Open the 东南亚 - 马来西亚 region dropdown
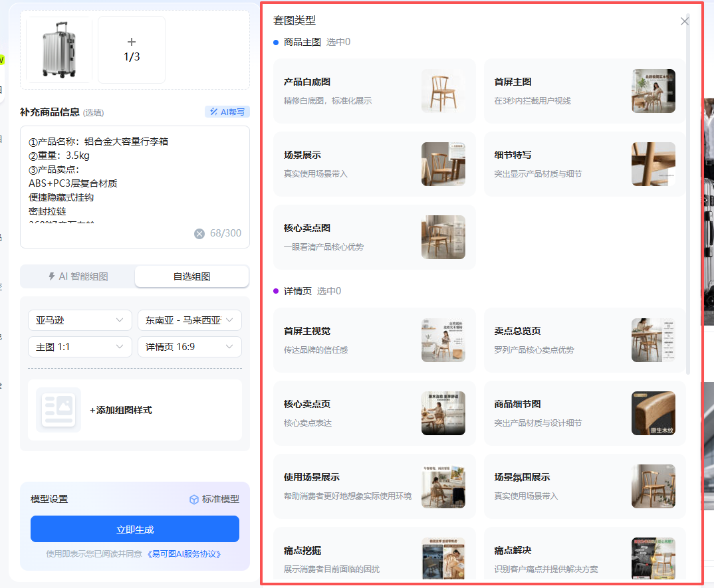Screen dimensions: 714x588 coord(189,320)
